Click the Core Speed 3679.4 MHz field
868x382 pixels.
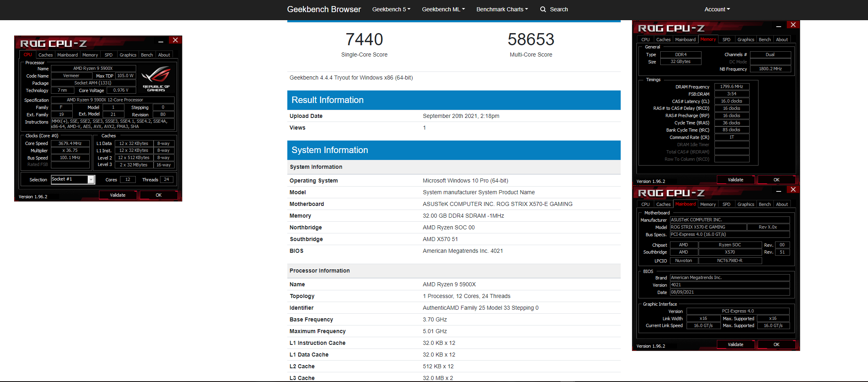[x=70, y=143]
